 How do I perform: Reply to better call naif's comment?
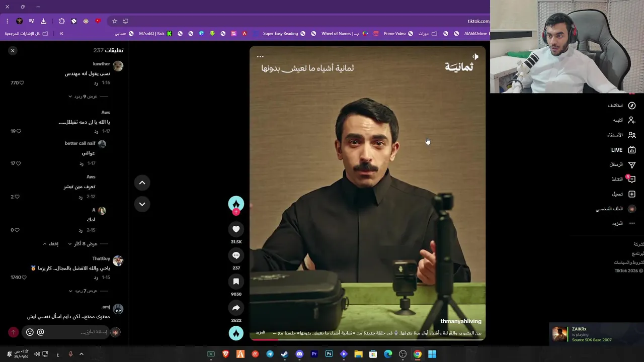click(x=81, y=163)
